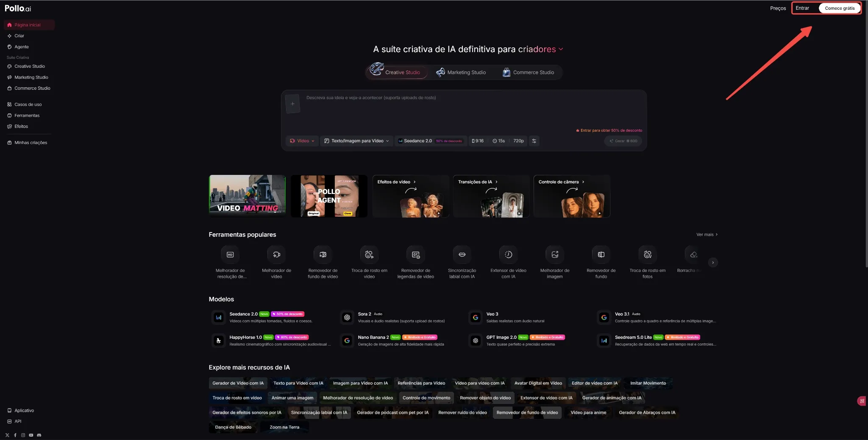Select the GPT Image 2.0 model icon
Image resolution: width=868 pixels, height=440 pixels.
click(x=476, y=340)
